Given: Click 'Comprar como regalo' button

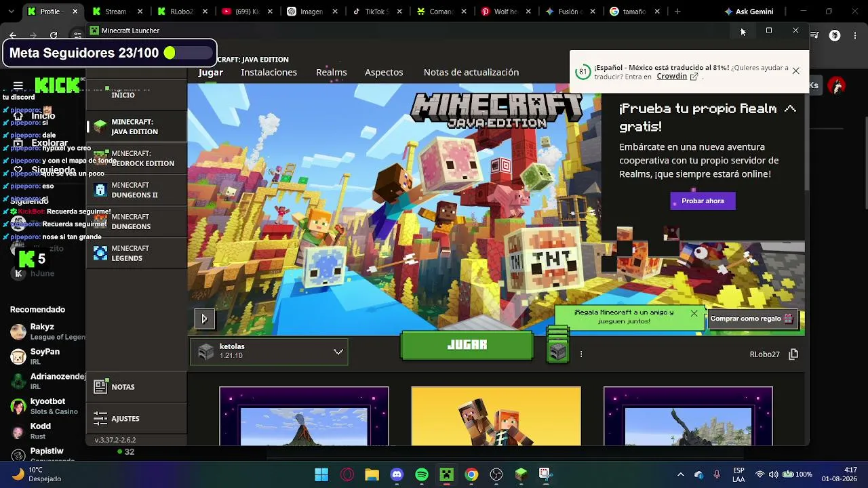Looking at the screenshot, I should click(752, 319).
